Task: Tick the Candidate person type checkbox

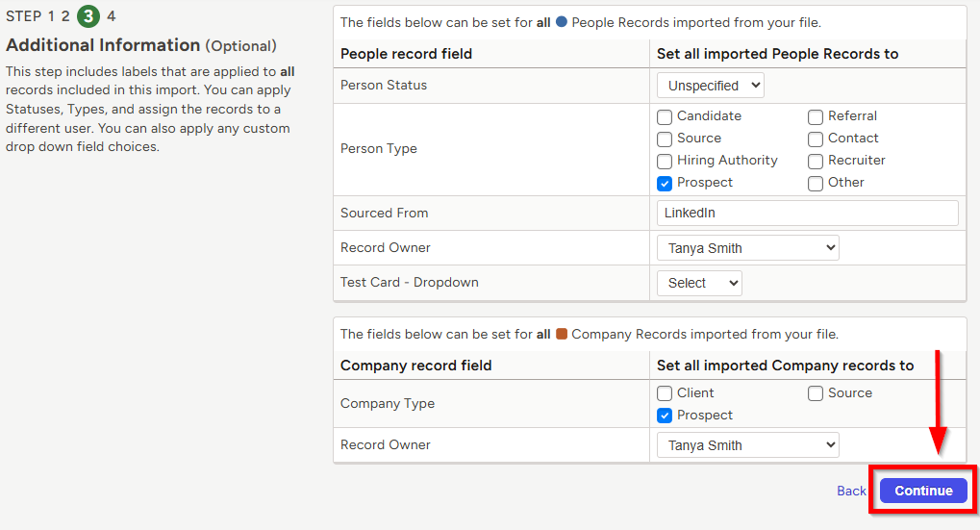Action: [x=665, y=117]
